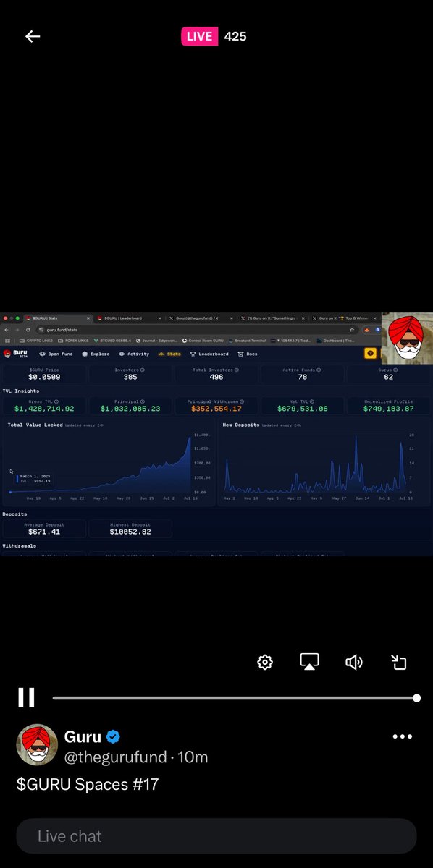Tap the blue verified badge beside Guru
Screen dimensions: 433x868
(x=113, y=737)
